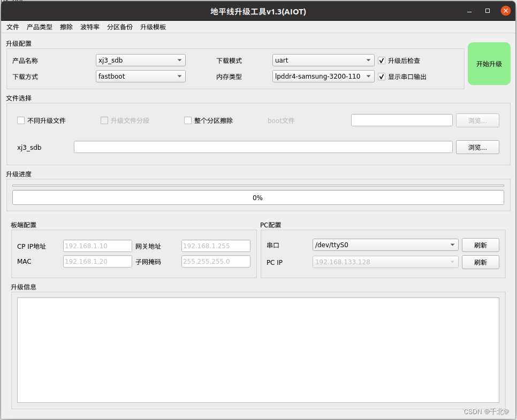
Task: Click the 产品名称 label
Action: [25, 60]
